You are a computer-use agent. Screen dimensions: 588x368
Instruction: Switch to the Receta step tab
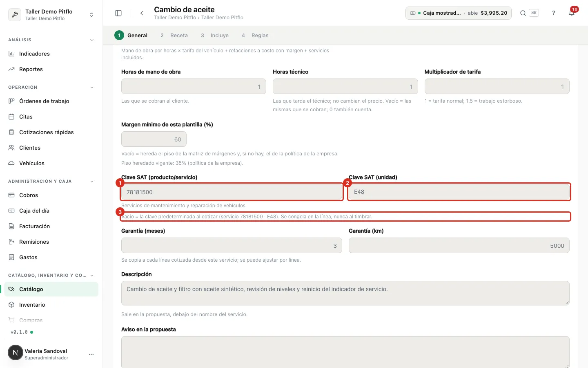pos(174,36)
